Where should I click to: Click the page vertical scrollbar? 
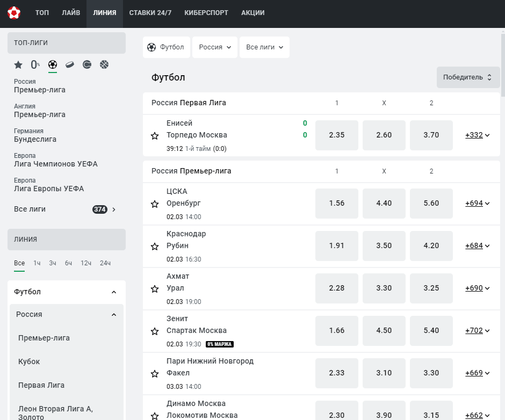tap(503, 64)
